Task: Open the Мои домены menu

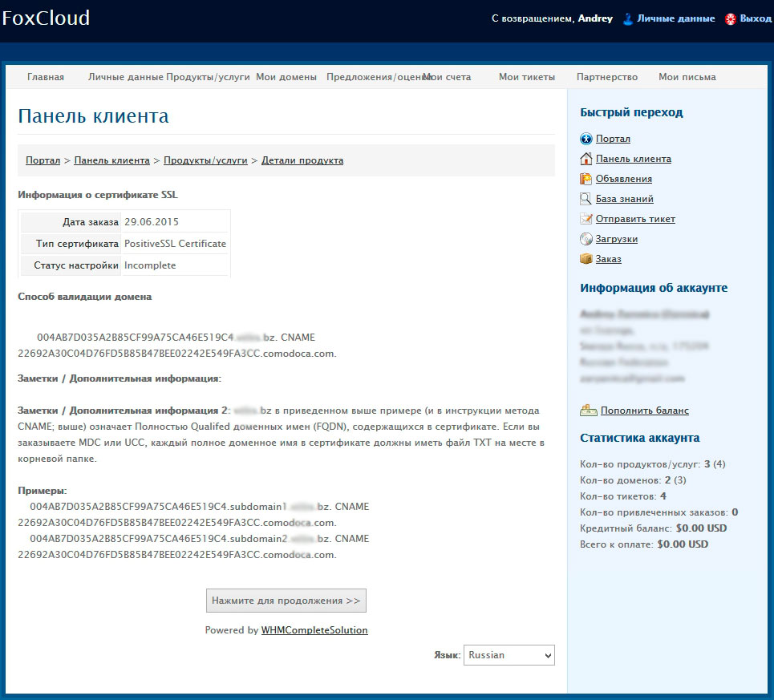Action: point(286,77)
